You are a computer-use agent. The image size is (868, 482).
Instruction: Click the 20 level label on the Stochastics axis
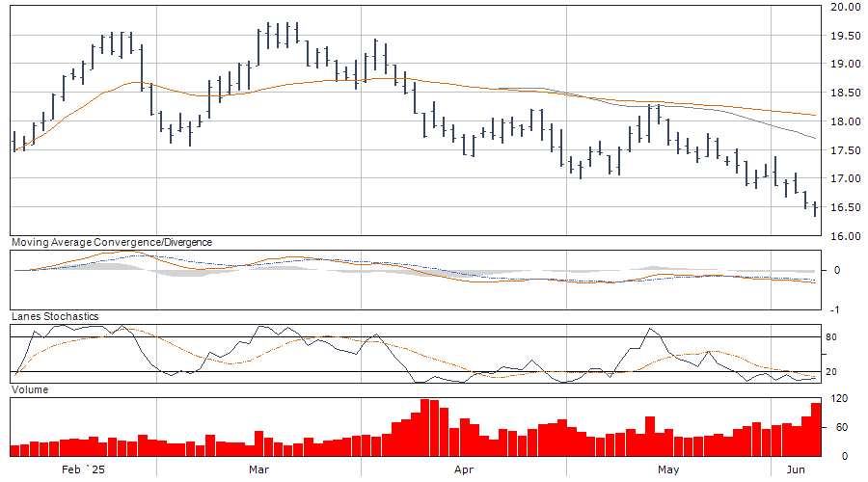coord(842,372)
